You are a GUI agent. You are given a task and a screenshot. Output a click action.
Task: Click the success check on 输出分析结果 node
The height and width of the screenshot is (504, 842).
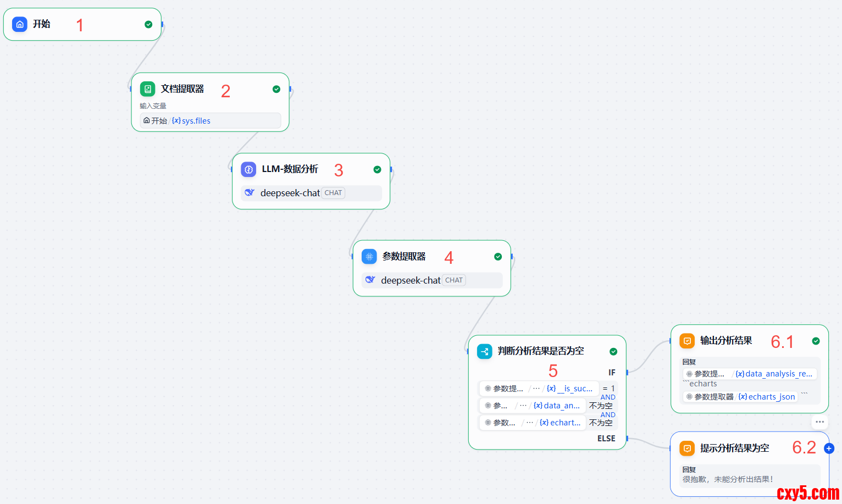click(816, 341)
